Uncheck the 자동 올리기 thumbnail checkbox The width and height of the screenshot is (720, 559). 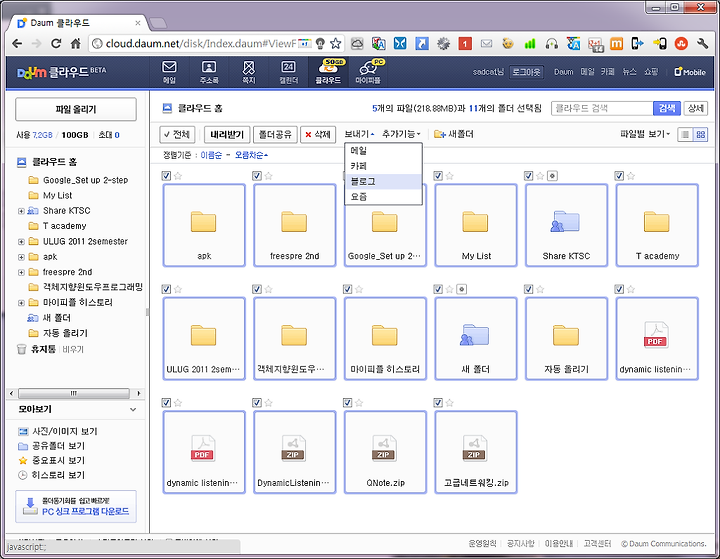point(529,289)
